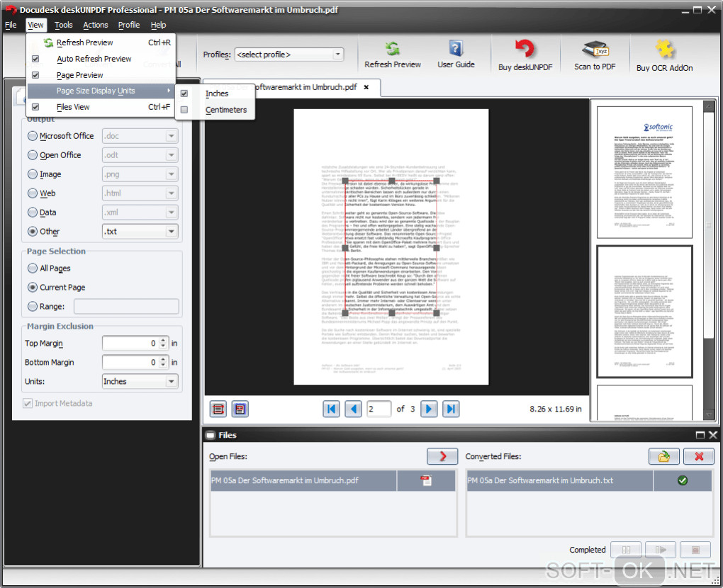
Task: Toggle Files View checkbox in View menu
Action: [35, 107]
